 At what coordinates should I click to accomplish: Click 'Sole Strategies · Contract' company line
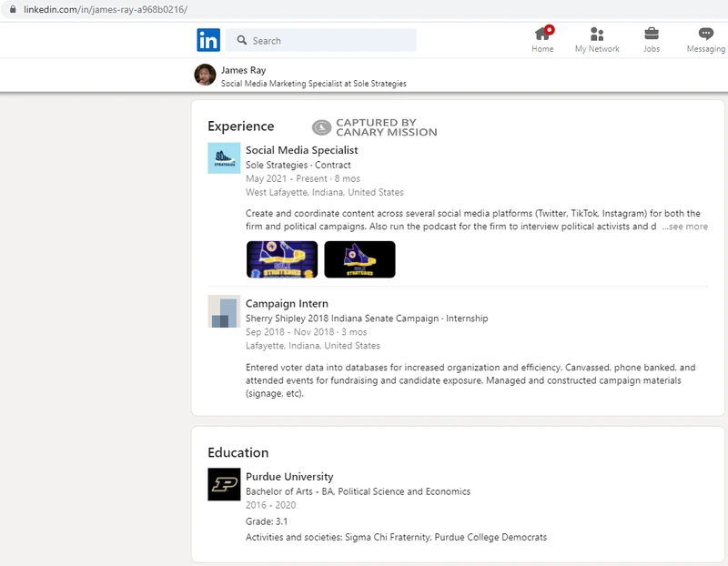pos(298,165)
